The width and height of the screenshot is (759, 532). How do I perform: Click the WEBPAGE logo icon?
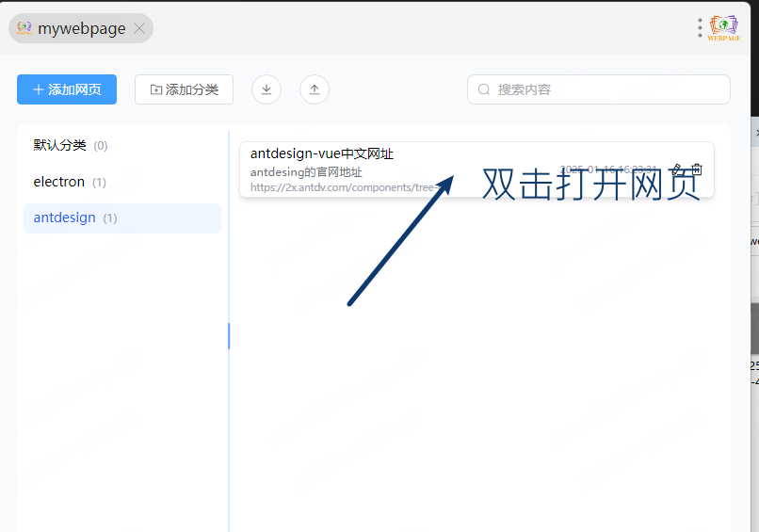(x=724, y=28)
